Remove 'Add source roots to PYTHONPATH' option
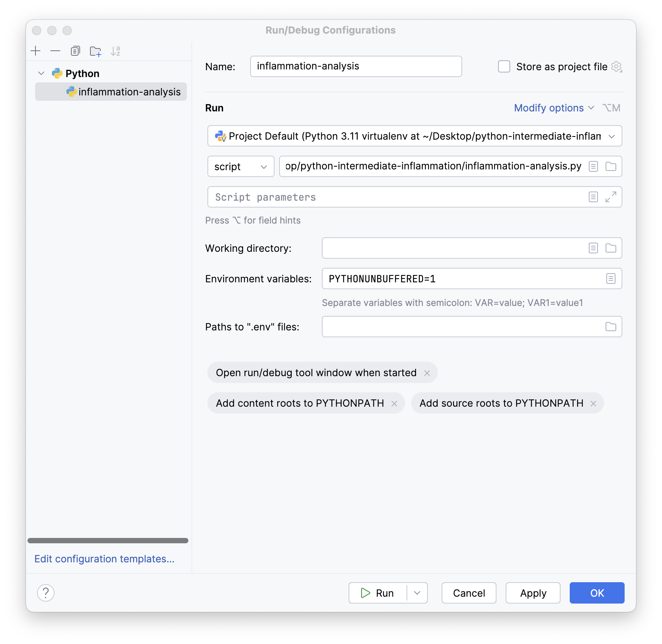This screenshot has width=662, height=644. (x=593, y=404)
